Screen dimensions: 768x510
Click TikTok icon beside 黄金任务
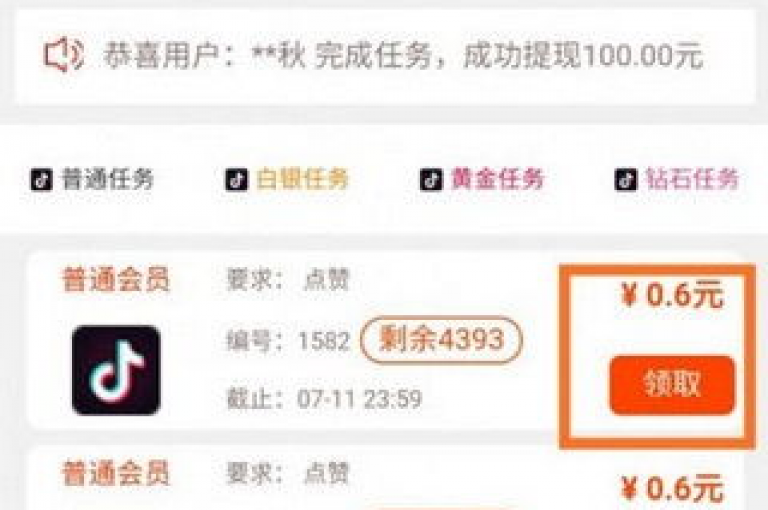pyautogui.click(x=431, y=179)
